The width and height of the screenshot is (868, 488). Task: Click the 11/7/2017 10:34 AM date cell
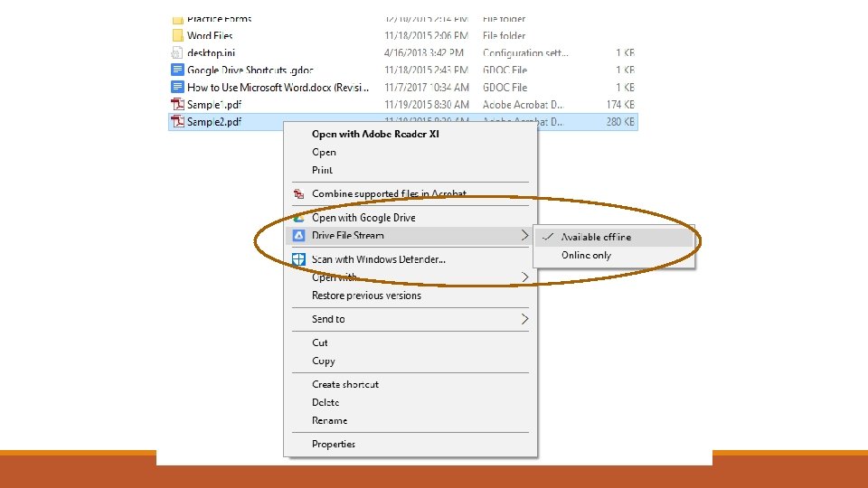(426, 87)
